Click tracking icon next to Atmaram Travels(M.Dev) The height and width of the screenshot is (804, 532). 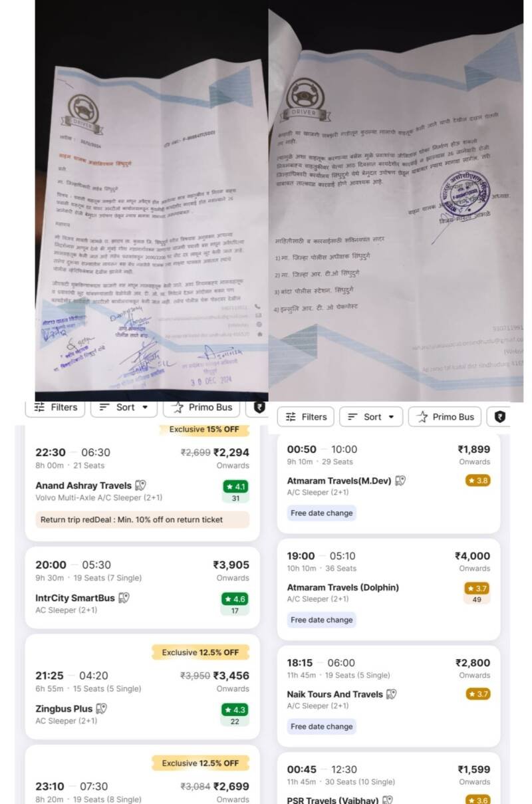(400, 480)
